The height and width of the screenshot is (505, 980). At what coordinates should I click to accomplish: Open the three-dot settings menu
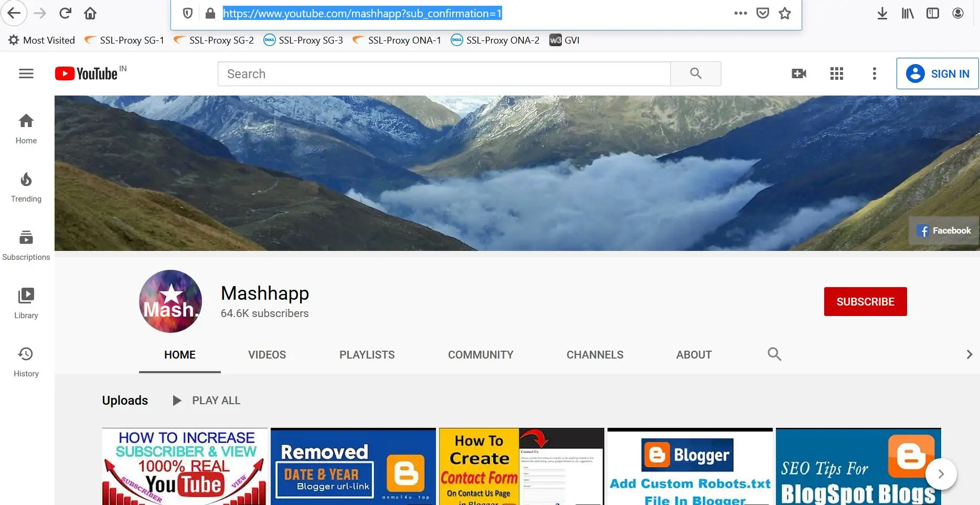tap(874, 73)
